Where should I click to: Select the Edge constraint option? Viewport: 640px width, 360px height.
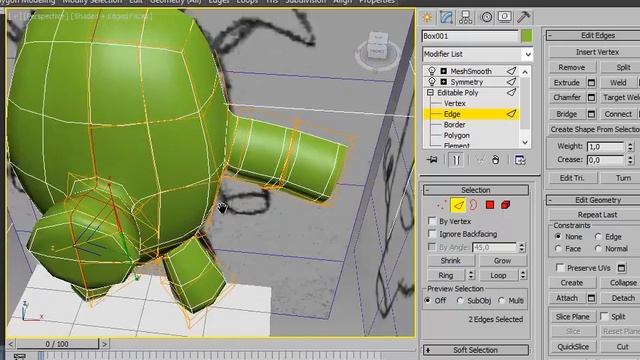[598, 236]
